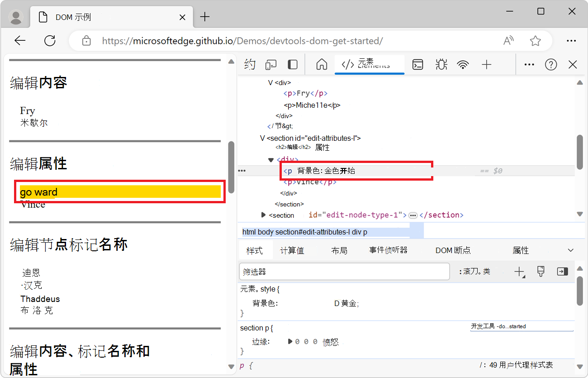Viewport: 588px width, 378px height.
Task: Add more tools with plus icon
Action: 486,65
